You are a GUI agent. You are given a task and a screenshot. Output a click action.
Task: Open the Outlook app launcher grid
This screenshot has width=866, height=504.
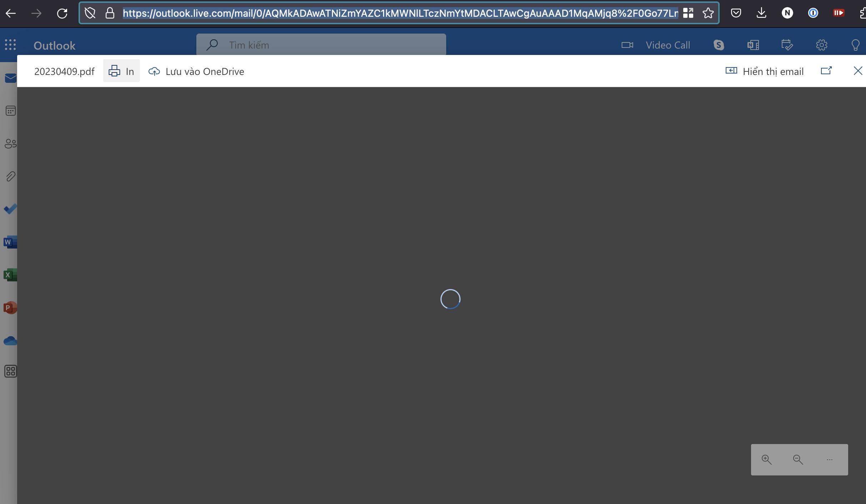(10, 45)
